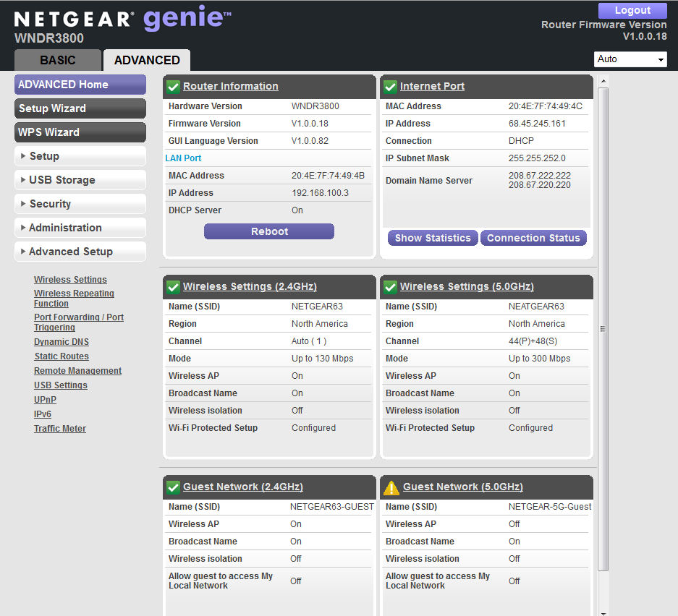Open Guest Network (2.4GHz) heading link
The height and width of the screenshot is (616, 678).
pos(243,487)
